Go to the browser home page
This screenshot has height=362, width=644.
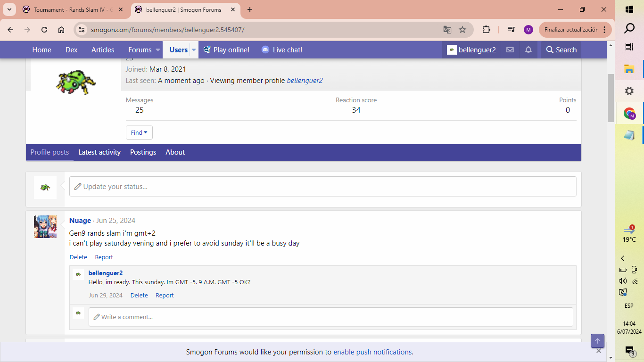point(61,30)
